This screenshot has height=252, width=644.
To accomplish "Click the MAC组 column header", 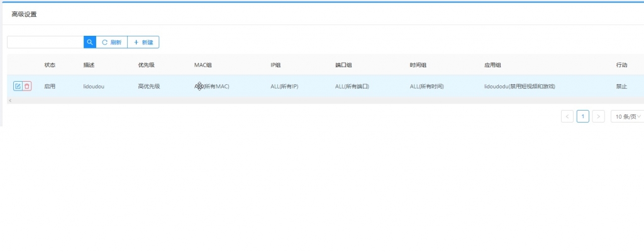I will point(203,65).
